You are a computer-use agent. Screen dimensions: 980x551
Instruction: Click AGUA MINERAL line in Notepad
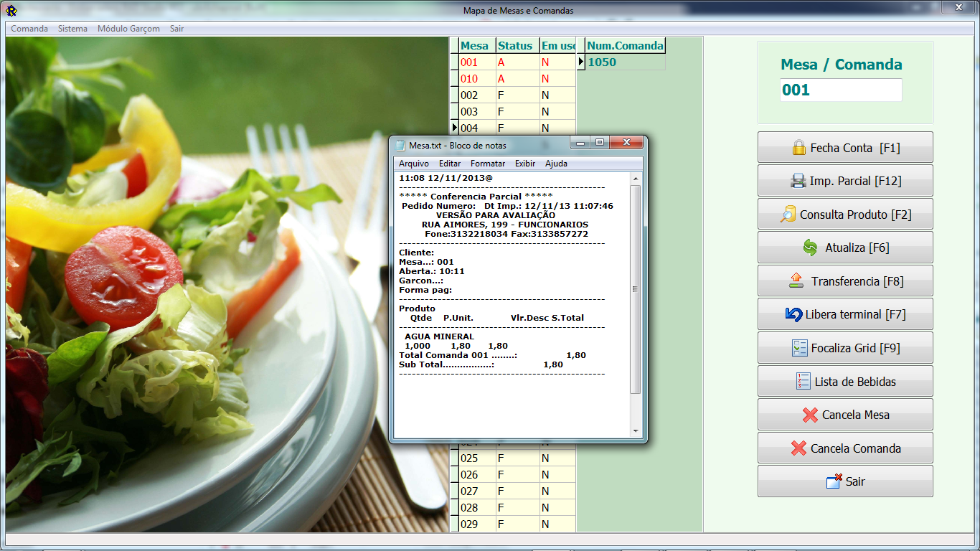(439, 336)
